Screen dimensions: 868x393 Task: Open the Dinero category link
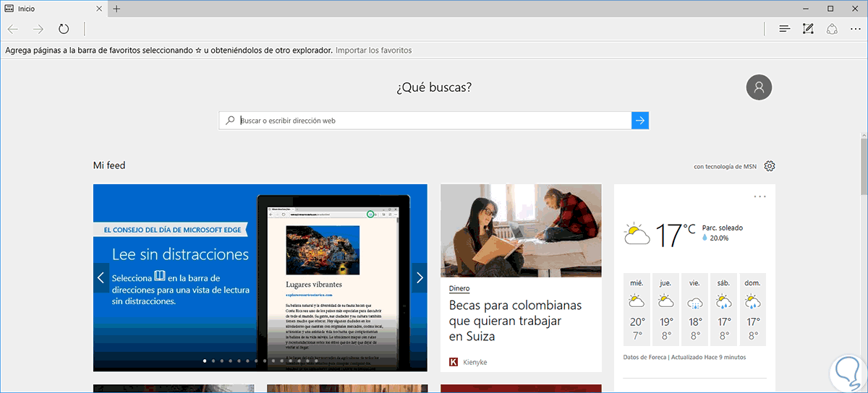pyautogui.click(x=459, y=288)
